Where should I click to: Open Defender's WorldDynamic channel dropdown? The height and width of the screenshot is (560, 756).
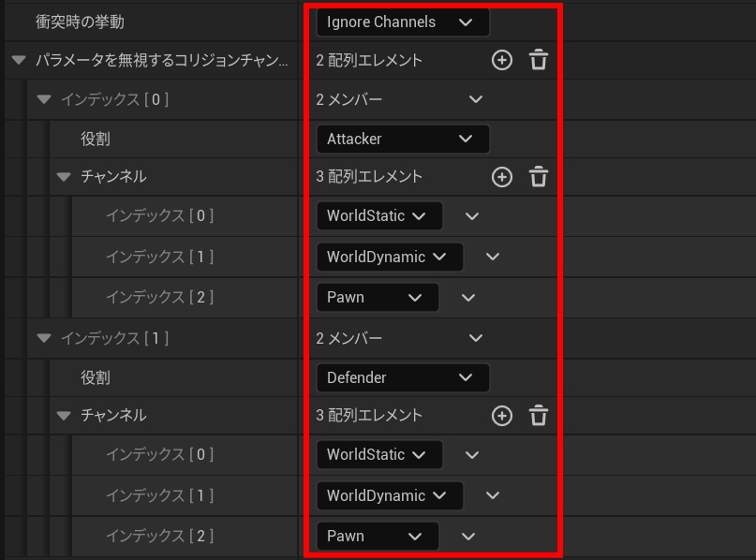tap(389, 495)
